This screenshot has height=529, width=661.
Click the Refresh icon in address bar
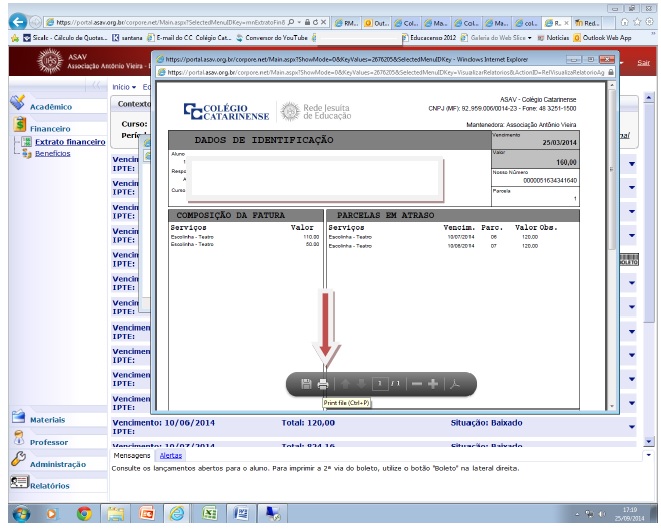315,22
